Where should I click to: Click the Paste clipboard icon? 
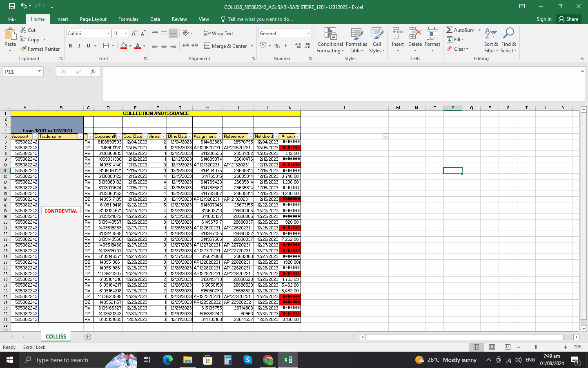[x=10, y=34]
